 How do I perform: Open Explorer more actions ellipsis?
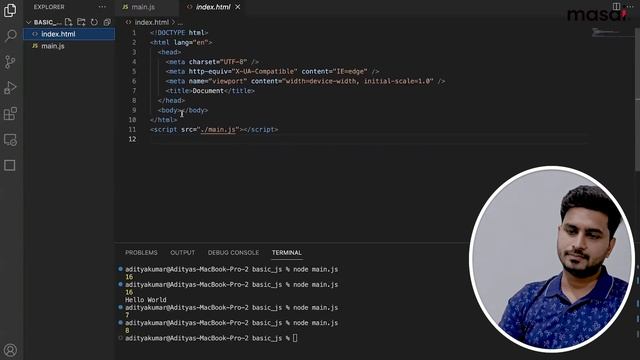pyautogui.click(x=102, y=7)
